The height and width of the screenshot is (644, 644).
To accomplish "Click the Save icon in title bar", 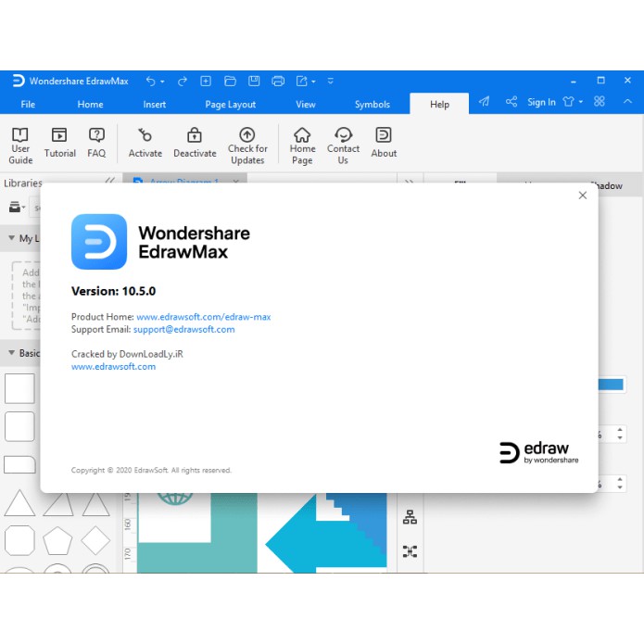I will 254,81.
